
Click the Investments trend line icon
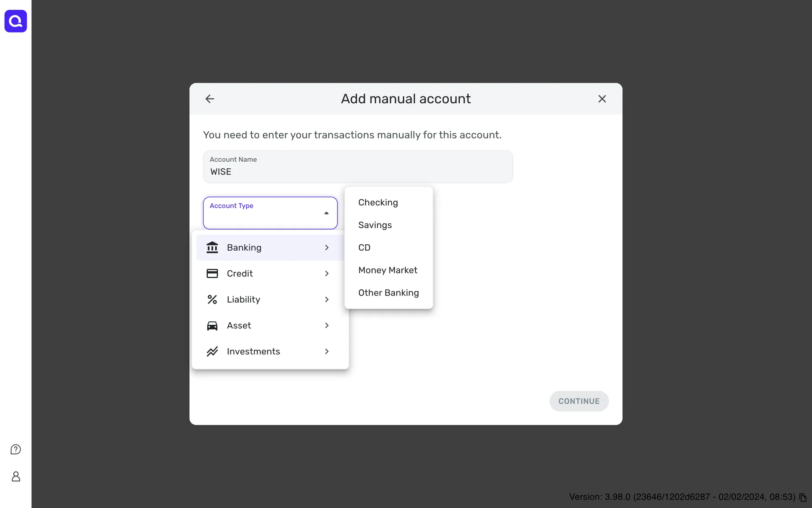(212, 351)
